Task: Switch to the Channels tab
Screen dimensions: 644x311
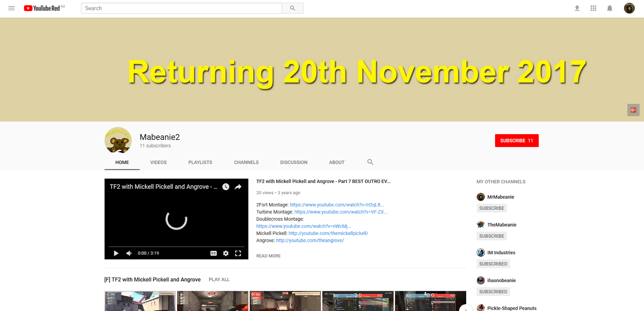Action: [246, 162]
